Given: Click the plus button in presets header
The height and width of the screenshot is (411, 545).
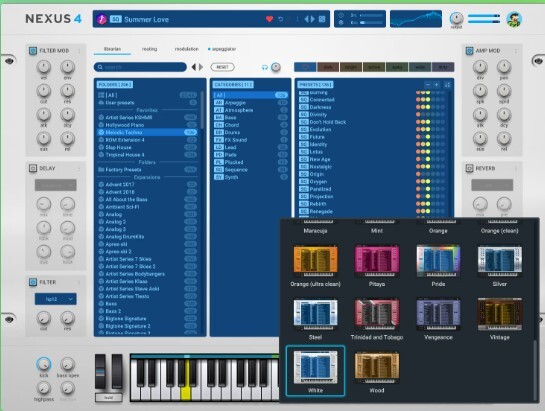Looking at the screenshot, I should pos(437,84).
